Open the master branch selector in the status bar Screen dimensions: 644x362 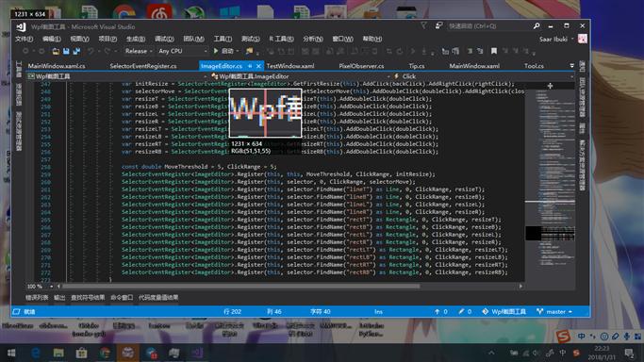(554, 311)
